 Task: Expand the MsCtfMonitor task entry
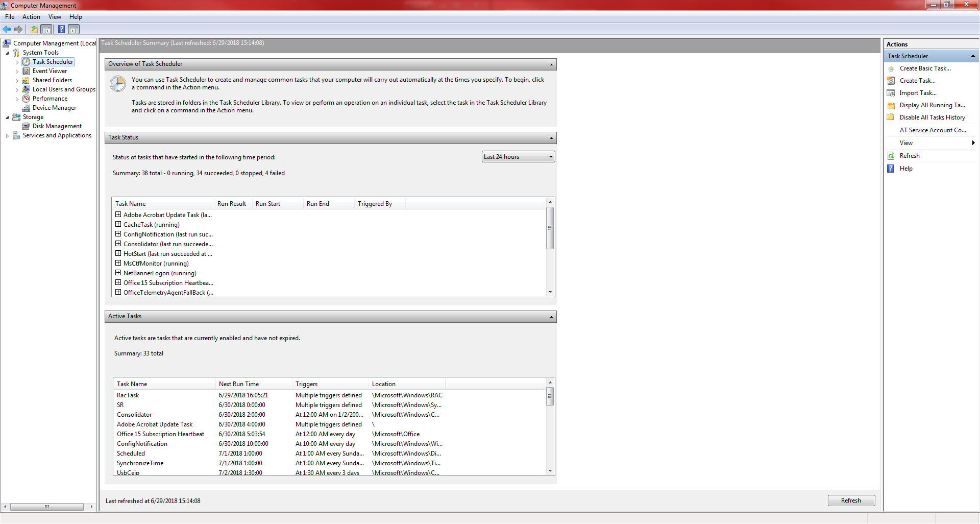click(118, 264)
